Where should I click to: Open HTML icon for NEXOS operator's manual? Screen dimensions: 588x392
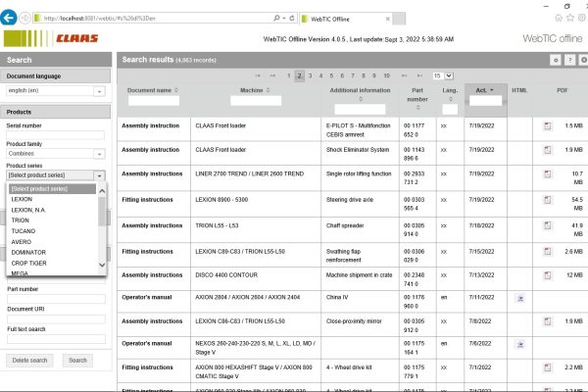(x=521, y=342)
